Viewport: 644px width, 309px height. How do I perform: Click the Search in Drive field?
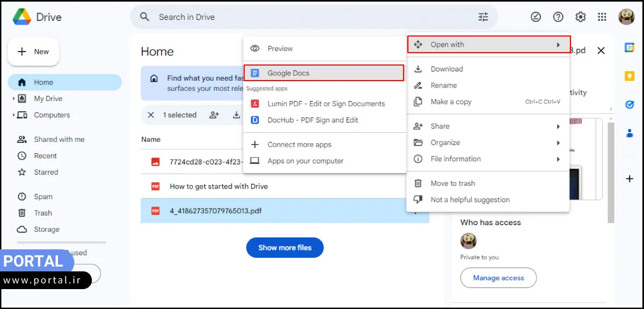coord(311,17)
